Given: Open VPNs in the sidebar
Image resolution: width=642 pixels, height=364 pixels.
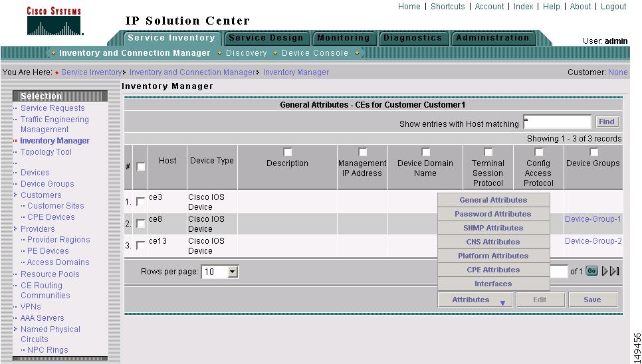Looking at the screenshot, I should click(x=31, y=307).
